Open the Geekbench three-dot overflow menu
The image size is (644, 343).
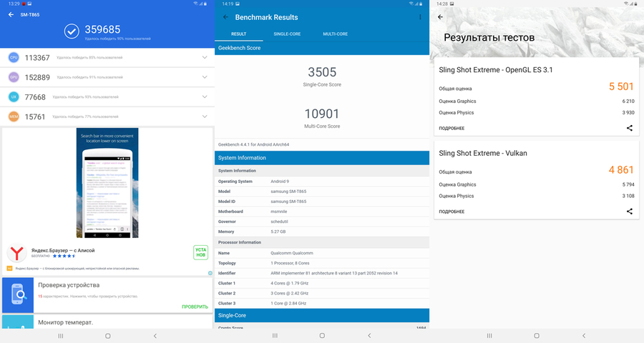point(420,17)
